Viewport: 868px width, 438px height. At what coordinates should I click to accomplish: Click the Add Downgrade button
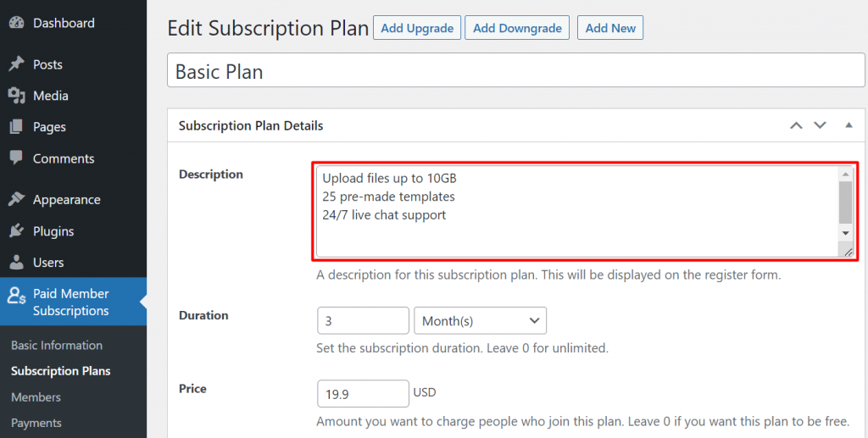[x=517, y=28]
